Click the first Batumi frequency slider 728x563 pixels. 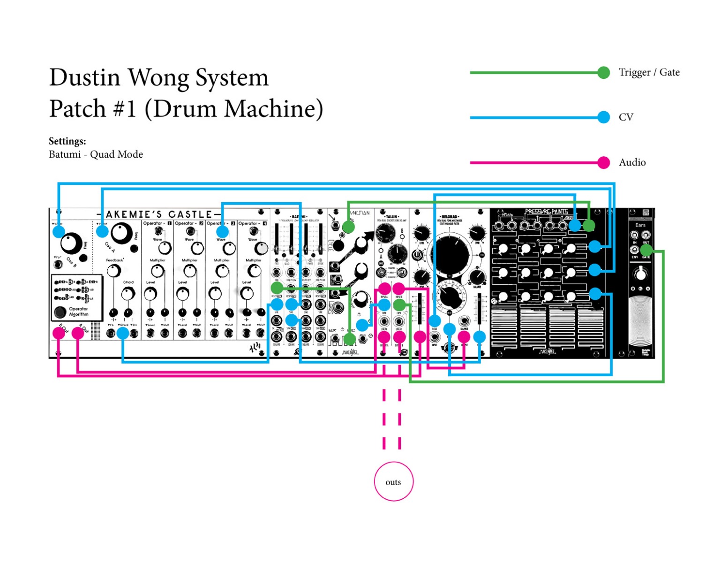point(277,239)
